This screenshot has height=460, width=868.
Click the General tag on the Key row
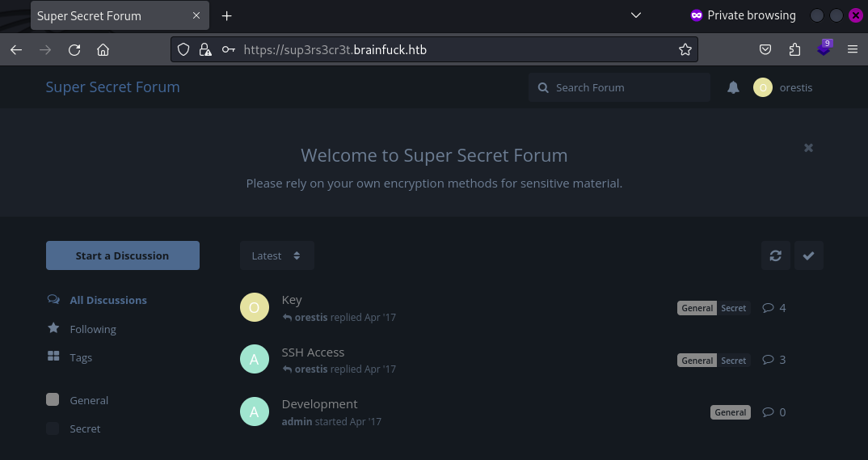(x=697, y=308)
